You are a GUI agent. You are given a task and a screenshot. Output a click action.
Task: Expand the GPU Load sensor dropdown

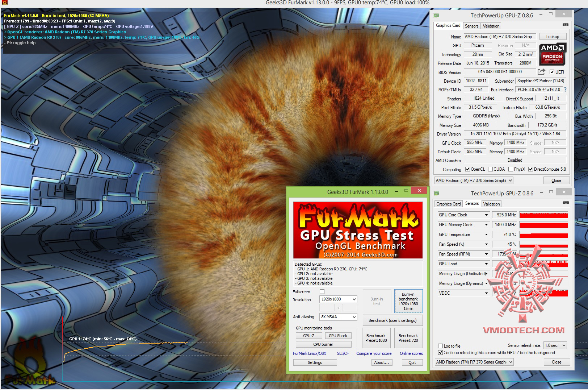pyautogui.click(x=486, y=264)
